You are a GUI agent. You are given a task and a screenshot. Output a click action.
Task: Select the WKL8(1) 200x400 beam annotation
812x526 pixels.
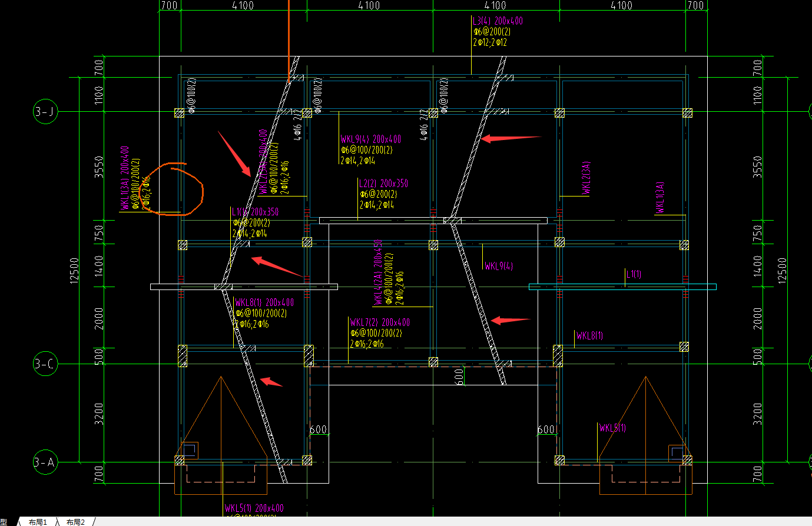click(x=264, y=302)
